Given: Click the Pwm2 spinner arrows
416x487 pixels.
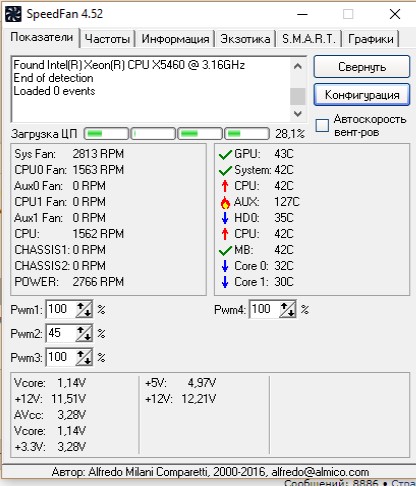Looking at the screenshot, I should pyautogui.click(x=84, y=333).
